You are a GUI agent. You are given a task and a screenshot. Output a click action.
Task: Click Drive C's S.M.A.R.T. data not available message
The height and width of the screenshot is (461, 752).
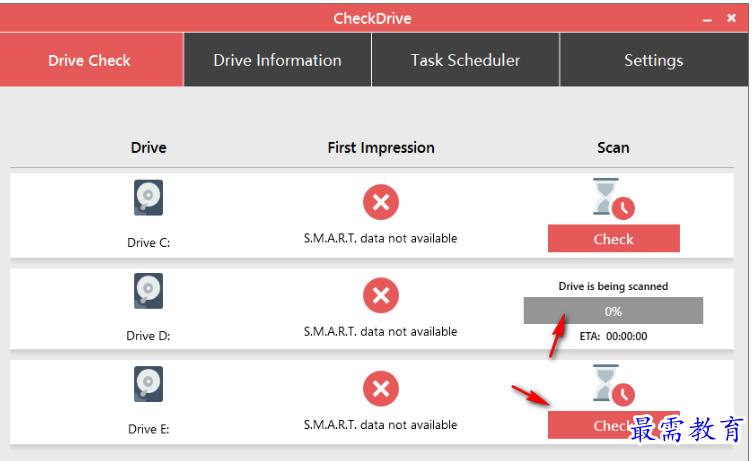coord(380,238)
